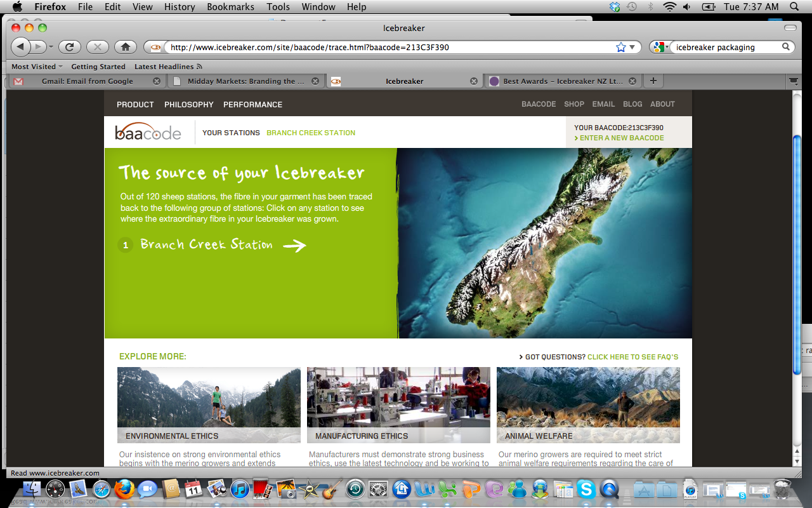
Task: Open Address Book in the Dock
Action: click(171, 489)
